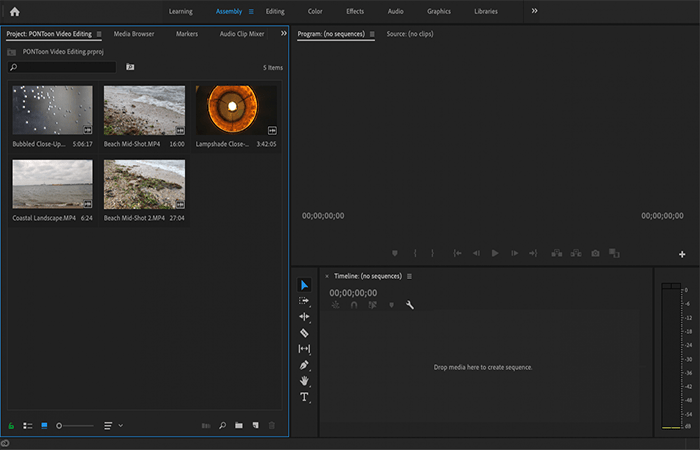The image size is (700, 450).
Task: Toggle project writable lock icon
Action: 11,426
